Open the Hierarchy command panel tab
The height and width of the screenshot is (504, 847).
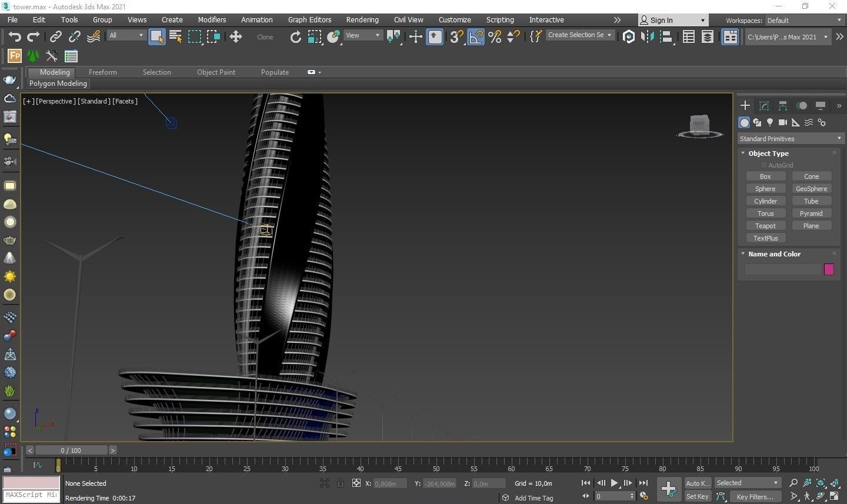pyautogui.click(x=783, y=106)
